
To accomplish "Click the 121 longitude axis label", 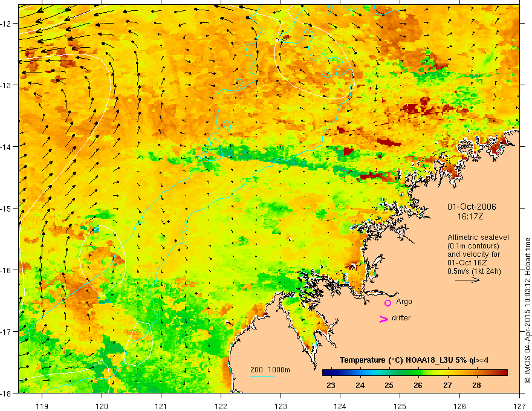I will [x=161, y=406].
